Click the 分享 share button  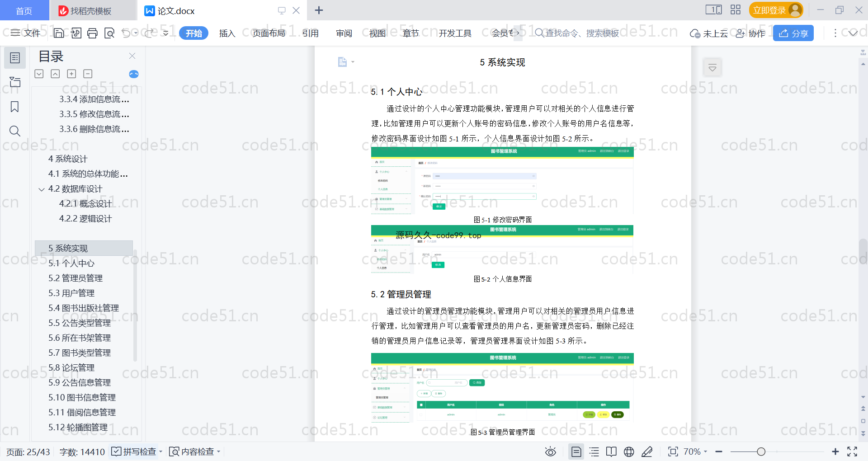coord(793,33)
